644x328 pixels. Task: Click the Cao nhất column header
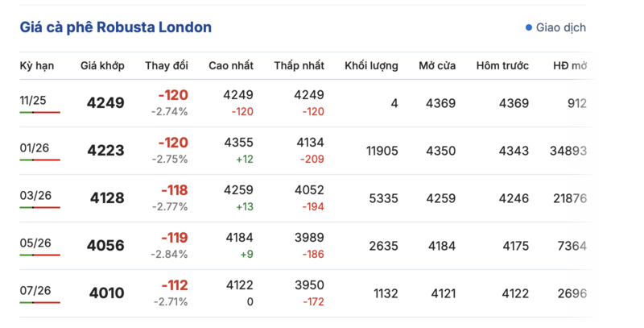(x=231, y=65)
